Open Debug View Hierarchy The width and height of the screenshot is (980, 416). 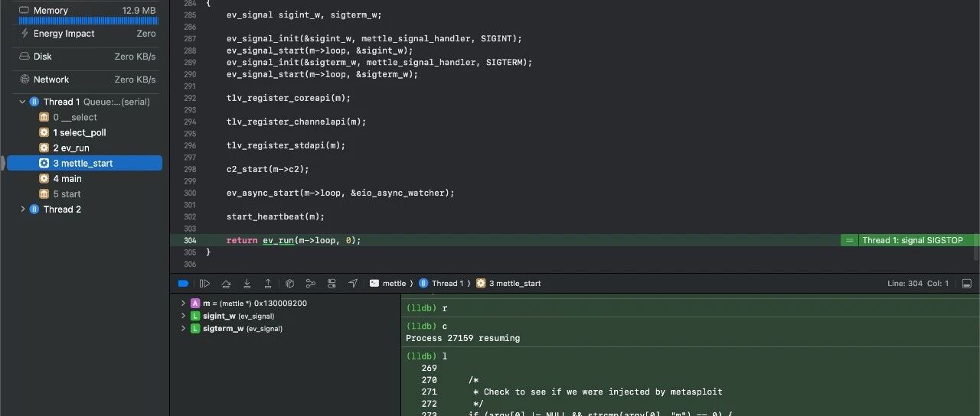click(x=289, y=283)
